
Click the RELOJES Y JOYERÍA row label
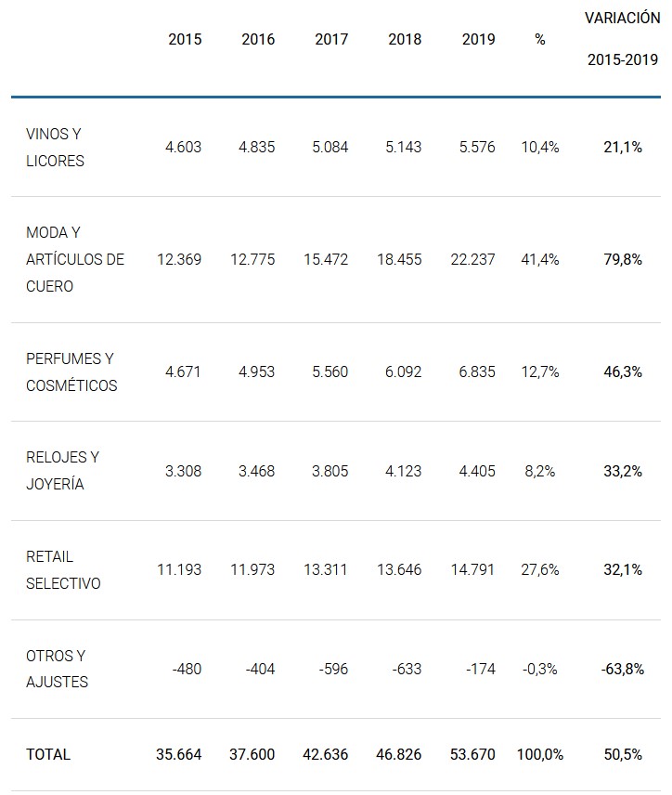tap(62, 471)
